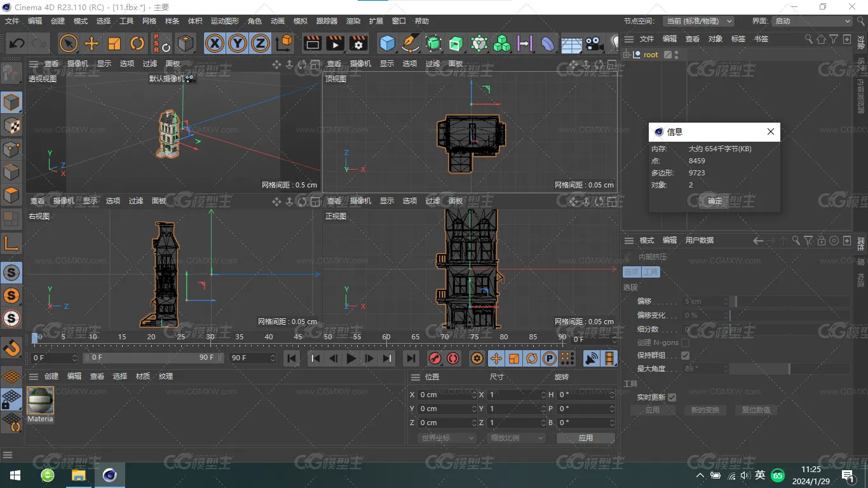Toggle the Z axis lock
Image resolution: width=868 pixels, height=488 pixels.
pyautogui.click(x=261, y=43)
